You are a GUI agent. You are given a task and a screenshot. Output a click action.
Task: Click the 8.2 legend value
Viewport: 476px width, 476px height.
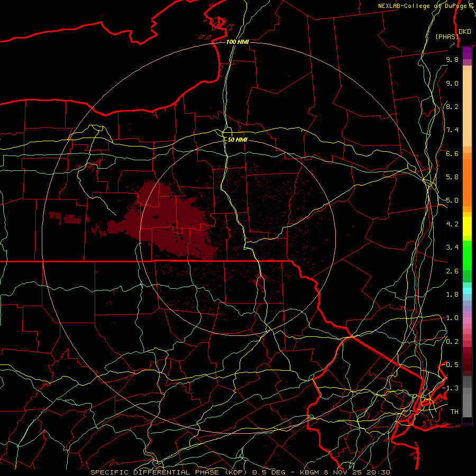click(x=452, y=106)
